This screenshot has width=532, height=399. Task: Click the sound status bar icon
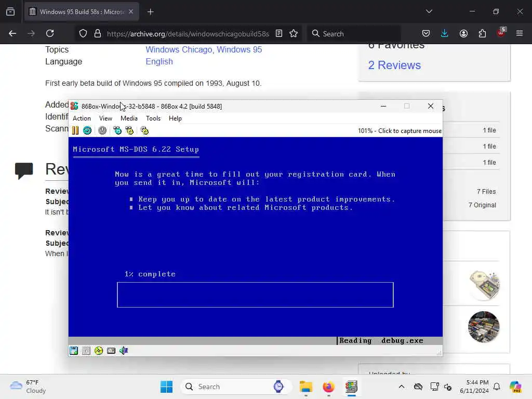(x=124, y=351)
